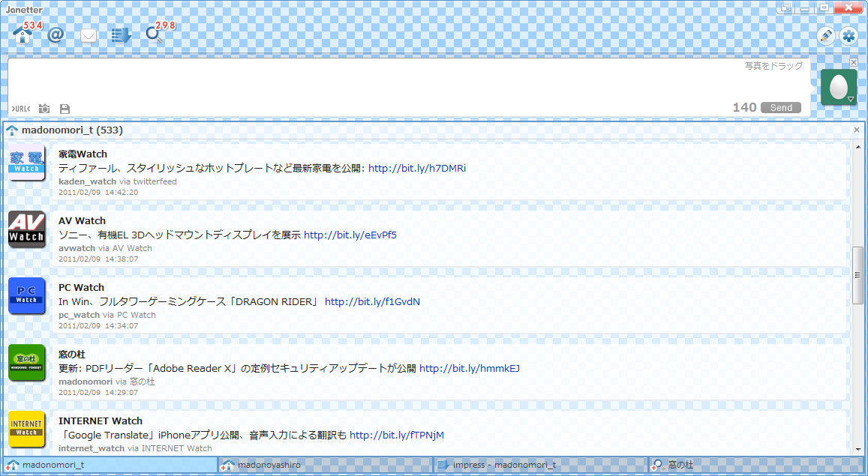Click the AV Watch avatar thumbnail

(x=26, y=229)
